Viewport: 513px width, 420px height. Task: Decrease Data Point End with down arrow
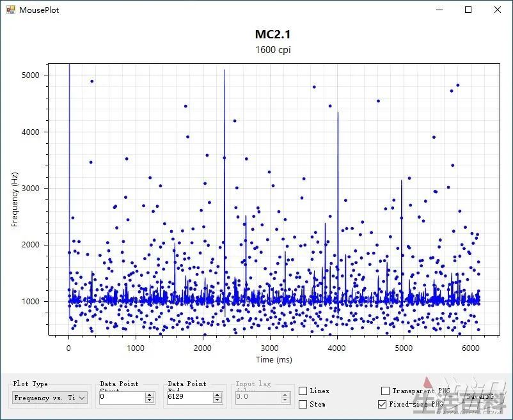217,400
